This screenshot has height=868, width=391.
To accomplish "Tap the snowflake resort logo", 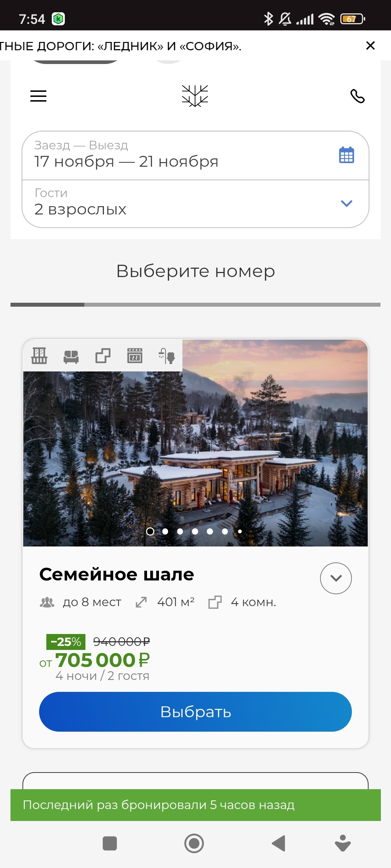I will 195,96.
